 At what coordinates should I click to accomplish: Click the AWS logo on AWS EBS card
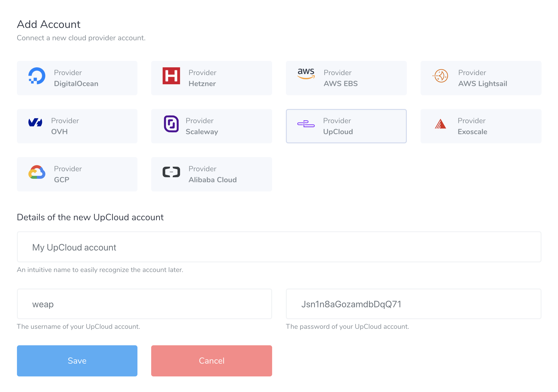coord(306,73)
